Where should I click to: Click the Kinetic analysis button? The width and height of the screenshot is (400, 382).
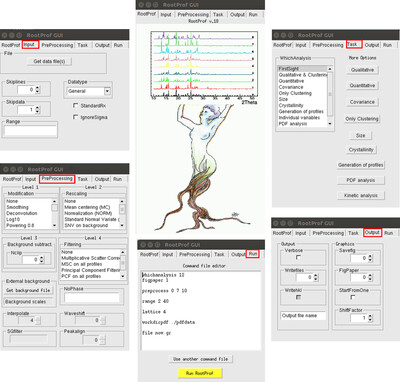(x=361, y=195)
